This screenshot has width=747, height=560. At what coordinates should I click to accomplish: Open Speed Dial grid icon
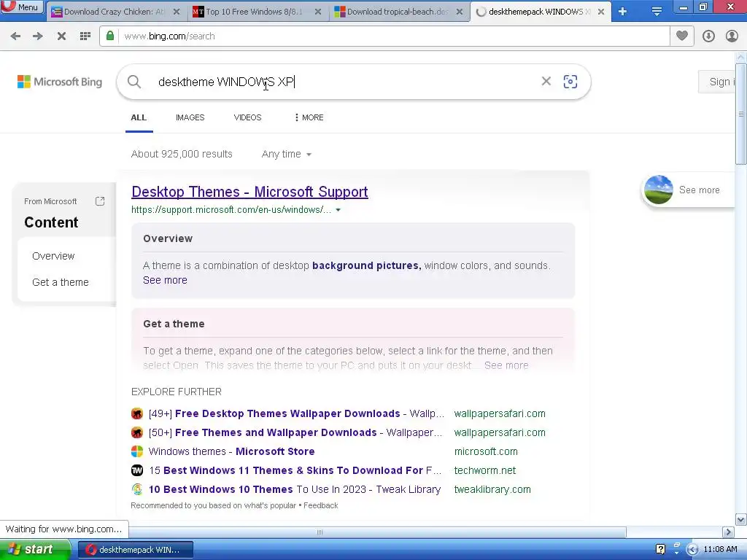click(85, 36)
